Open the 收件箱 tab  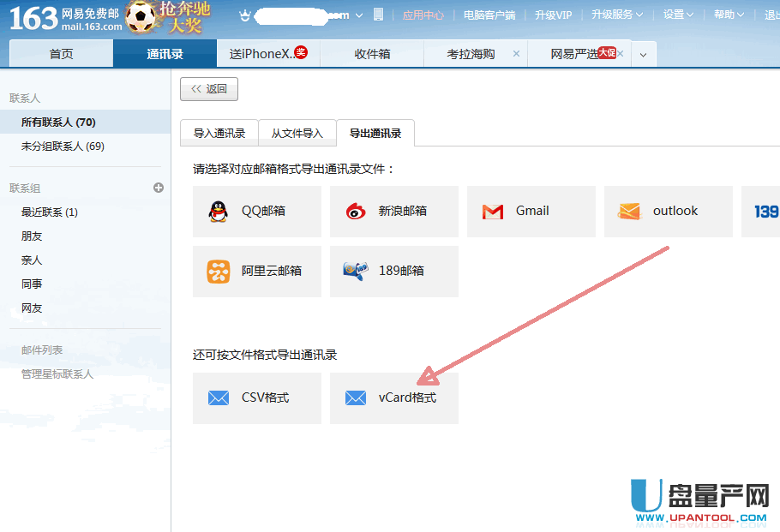tap(372, 54)
